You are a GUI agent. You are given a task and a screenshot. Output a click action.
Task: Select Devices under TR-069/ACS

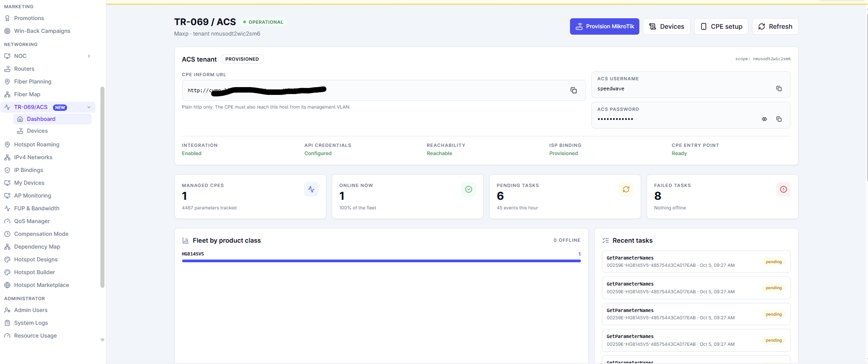pyautogui.click(x=52, y=131)
